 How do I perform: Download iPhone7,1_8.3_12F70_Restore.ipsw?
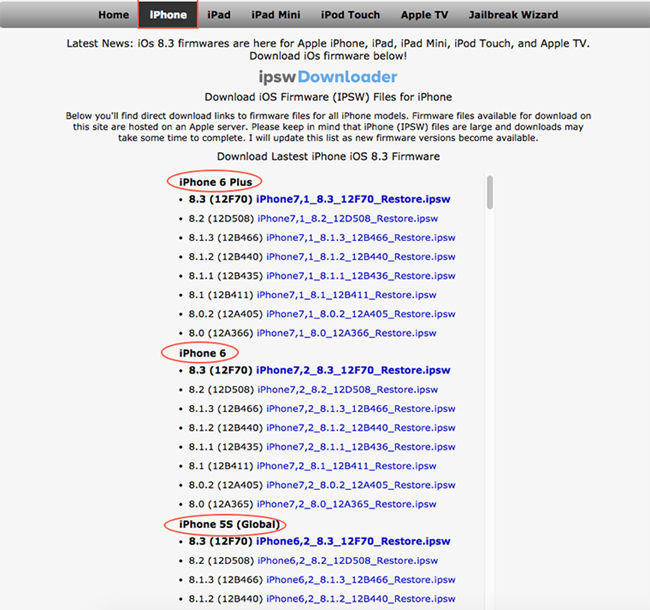353,199
